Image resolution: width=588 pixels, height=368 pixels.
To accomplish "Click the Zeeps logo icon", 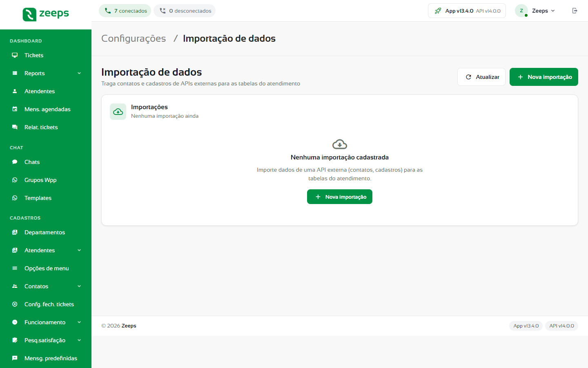I will point(29,14).
